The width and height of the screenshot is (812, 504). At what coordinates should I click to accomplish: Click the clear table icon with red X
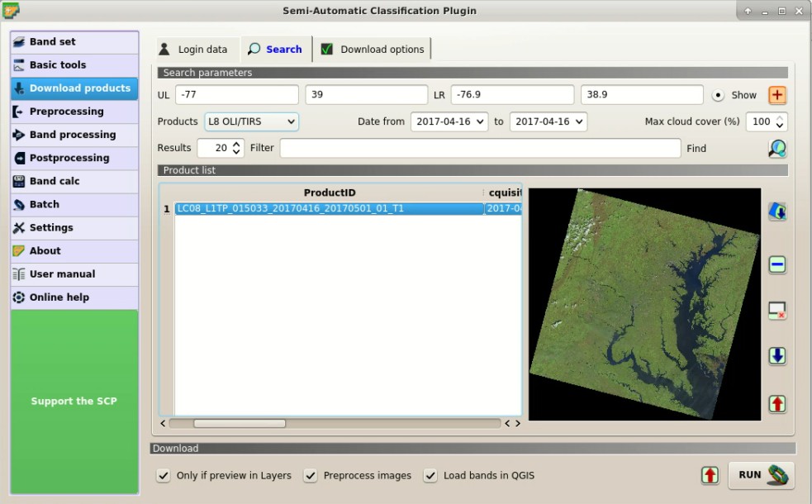tap(776, 310)
